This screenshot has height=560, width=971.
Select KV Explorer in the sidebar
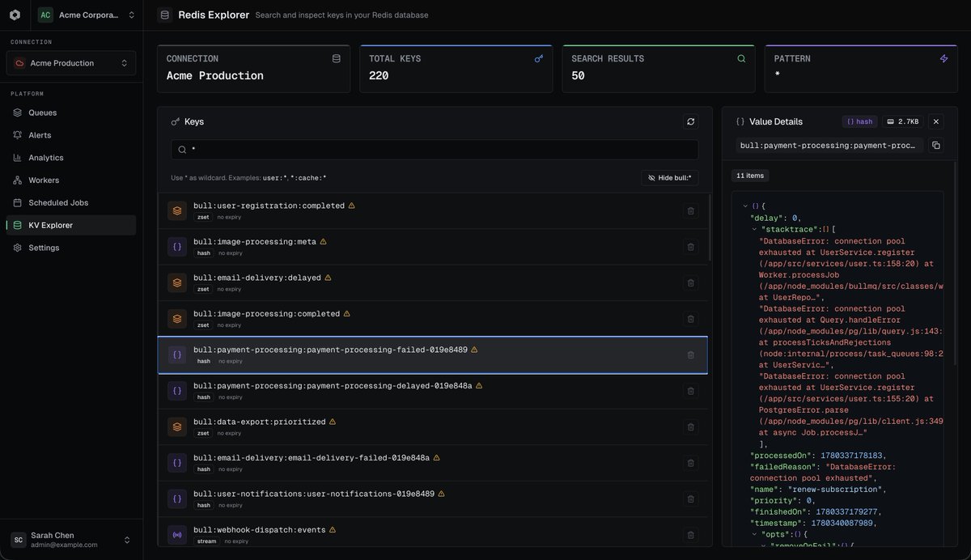[71, 225]
